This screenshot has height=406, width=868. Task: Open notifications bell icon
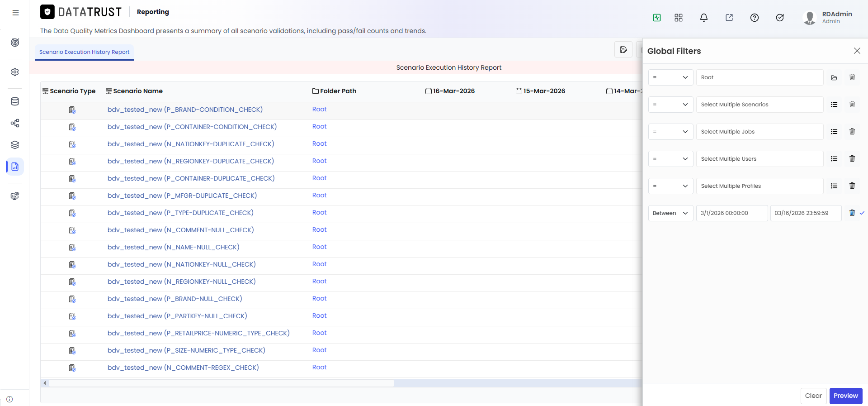(704, 18)
